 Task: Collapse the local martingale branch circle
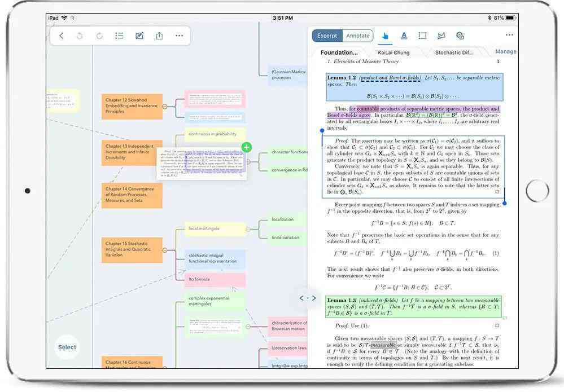pyautogui.click(x=248, y=229)
